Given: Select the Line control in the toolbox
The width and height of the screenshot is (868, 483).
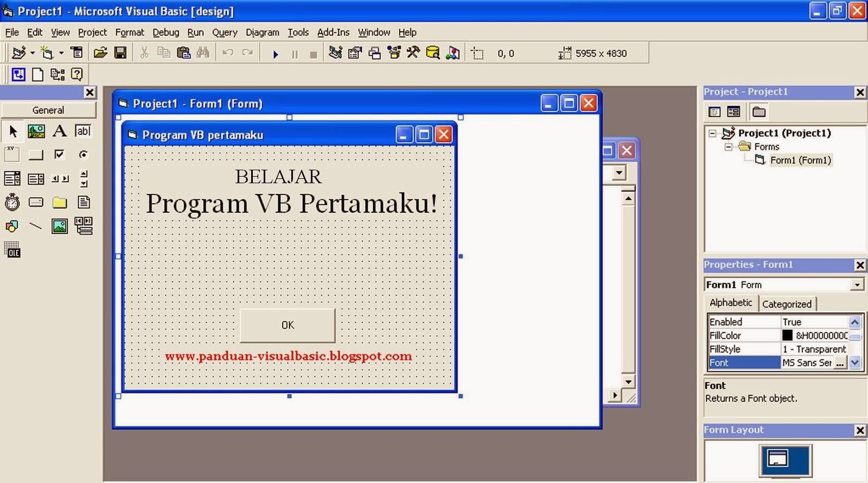Looking at the screenshot, I should [x=36, y=226].
